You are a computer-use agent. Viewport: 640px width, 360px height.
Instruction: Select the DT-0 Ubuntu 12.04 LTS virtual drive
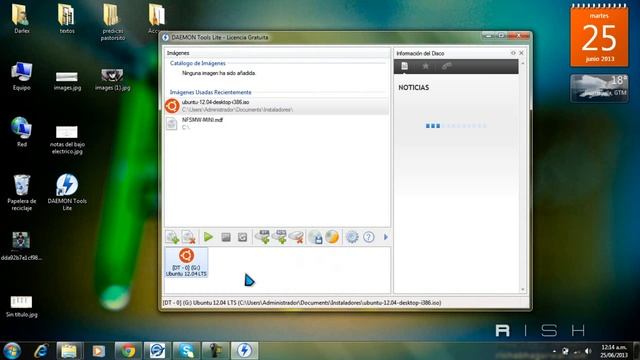pos(186,262)
